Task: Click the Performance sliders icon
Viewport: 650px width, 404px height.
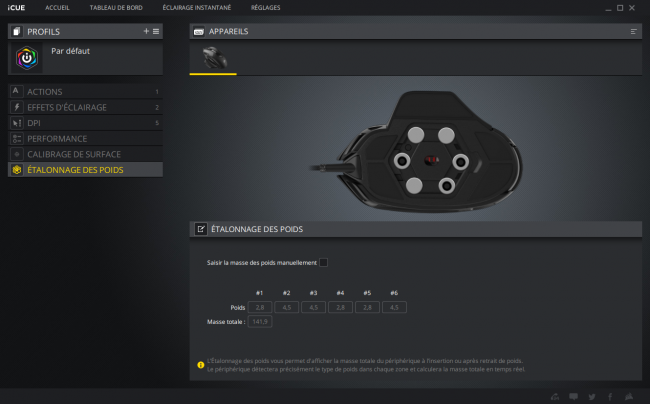Action: [x=17, y=138]
